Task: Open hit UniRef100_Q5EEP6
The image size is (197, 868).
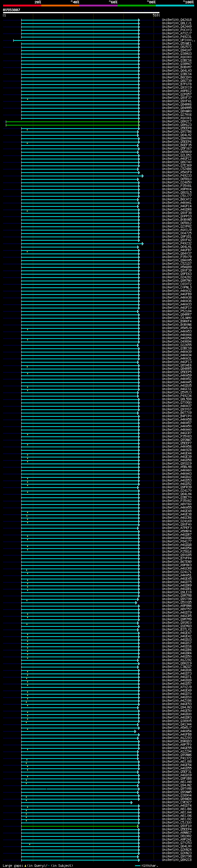Action: pos(176,142)
